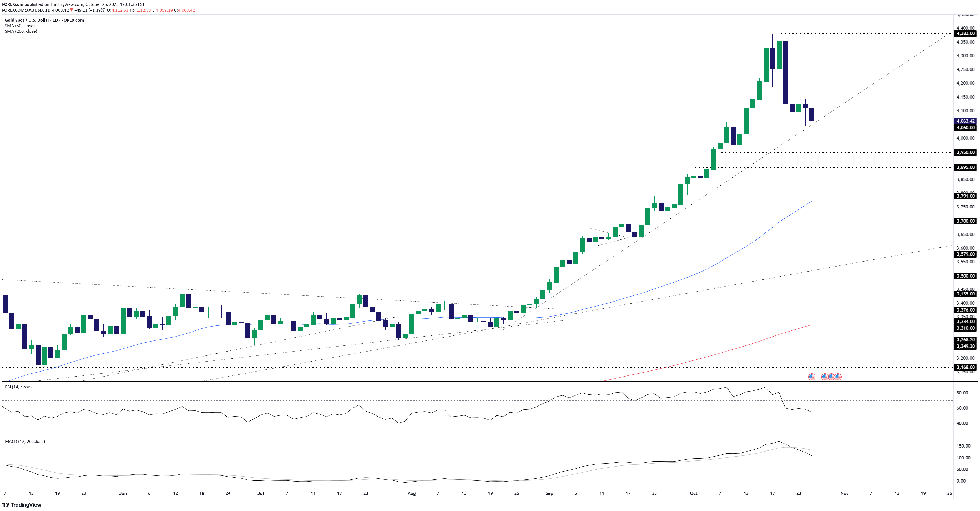Open the first flag icon in the three-flag cluster
The height and width of the screenshot is (511, 980).
(x=825, y=377)
